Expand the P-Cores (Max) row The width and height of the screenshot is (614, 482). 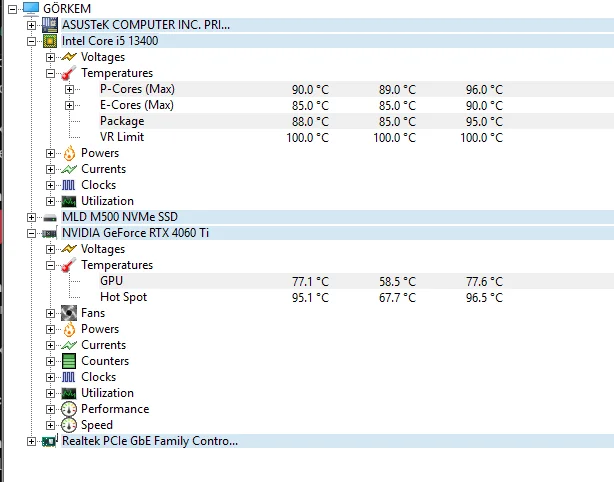coord(69,89)
